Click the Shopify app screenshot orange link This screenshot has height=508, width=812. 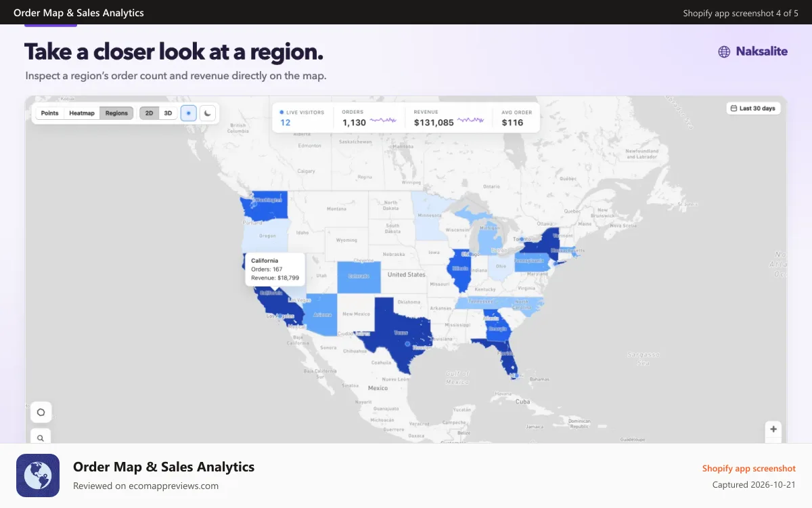coord(748,469)
